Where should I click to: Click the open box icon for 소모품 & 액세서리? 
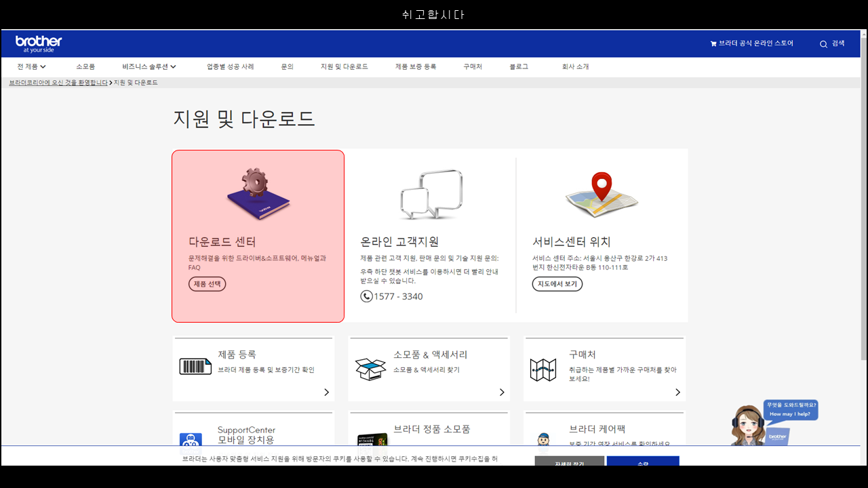[370, 369]
